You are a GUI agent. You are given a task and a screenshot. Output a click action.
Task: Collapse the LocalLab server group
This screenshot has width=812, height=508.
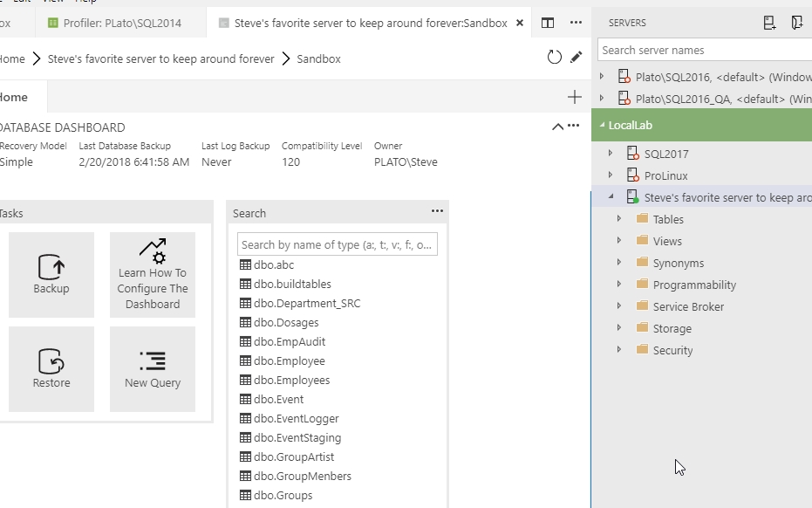(x=601, y=126)
